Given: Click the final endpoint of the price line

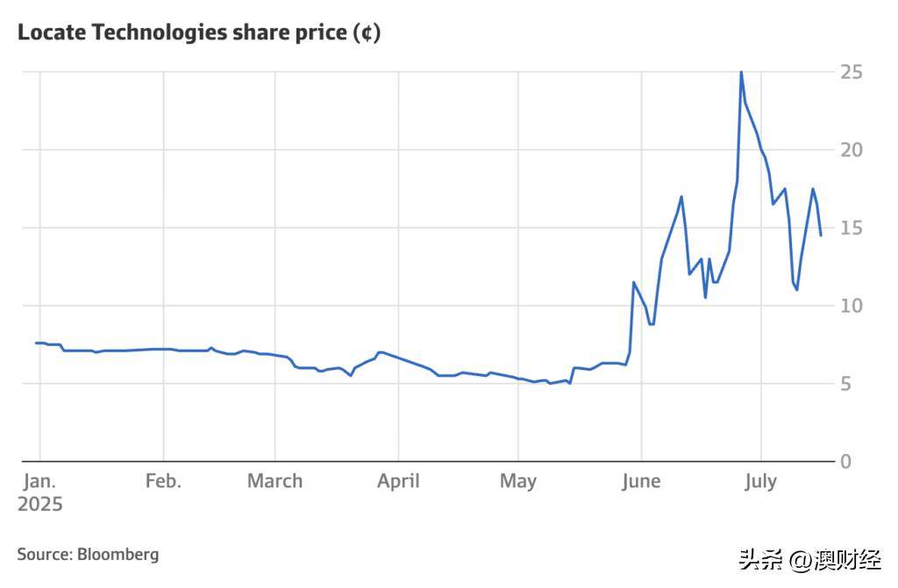Looking at the screenshot, I should (821, 235).
